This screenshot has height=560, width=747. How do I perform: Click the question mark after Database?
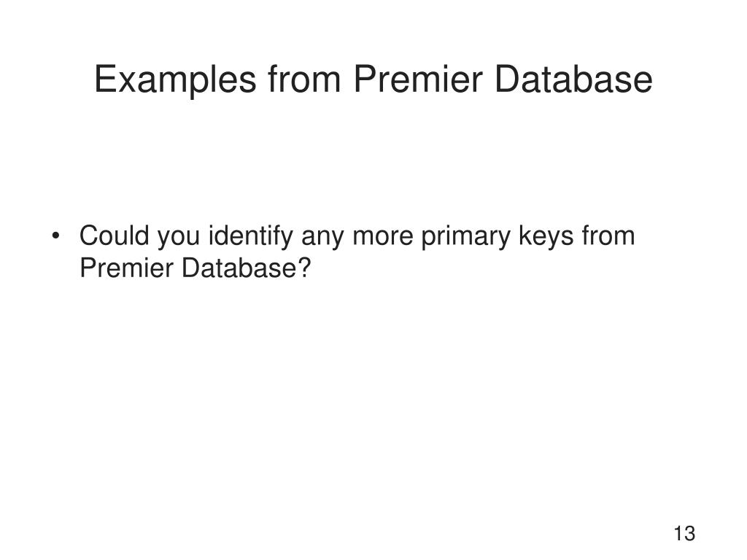pyautogui.click(x=304, y=268)
